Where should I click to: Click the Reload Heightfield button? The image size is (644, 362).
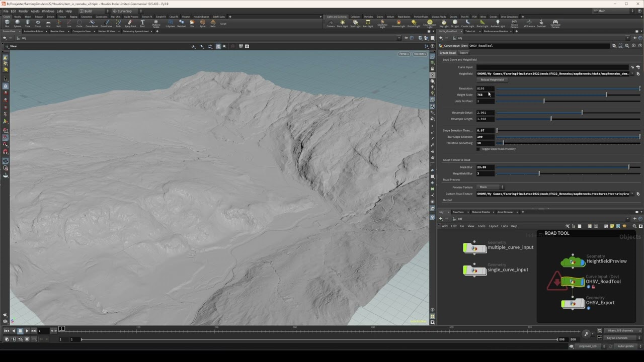(x=492, y=80)
